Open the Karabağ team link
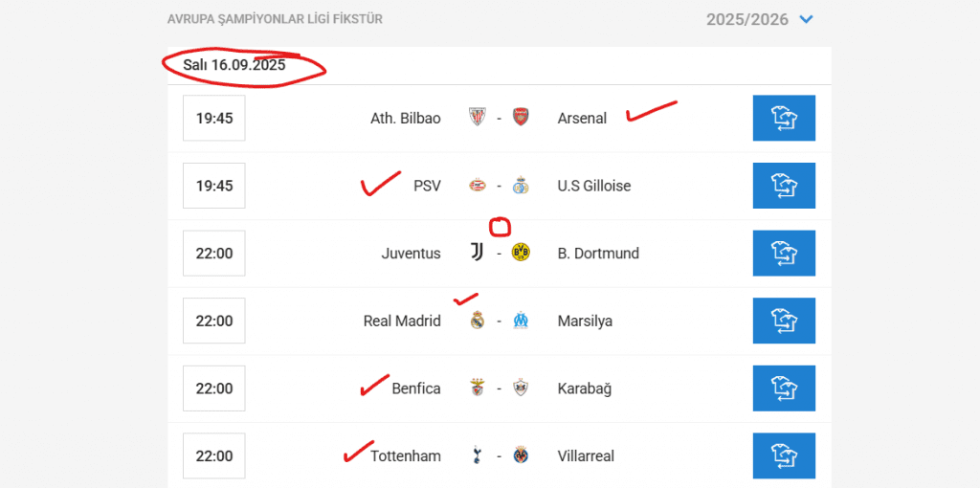Image resolution: width=980 pixels, height=488 pixels. 585,388
